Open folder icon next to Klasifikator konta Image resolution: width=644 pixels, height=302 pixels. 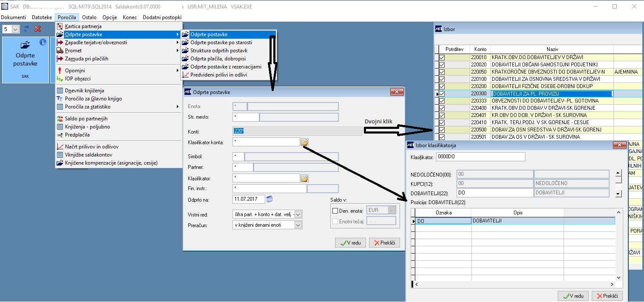[x=304, y=142]
